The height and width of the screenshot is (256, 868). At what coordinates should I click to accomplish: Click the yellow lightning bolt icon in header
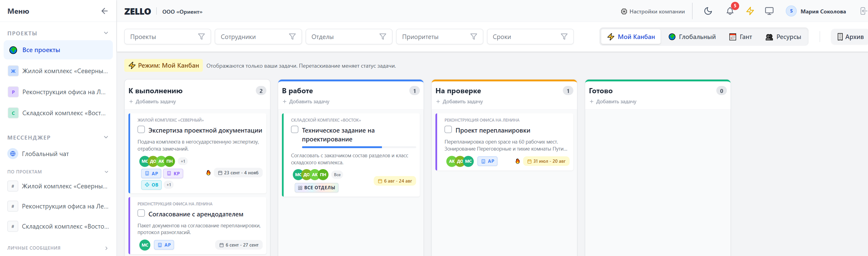click(750, 11)
